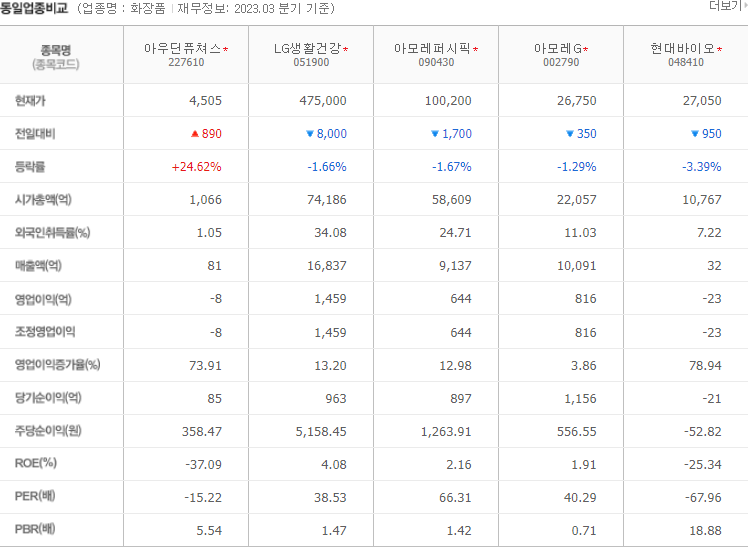Click PBR value 18.88
This screenshot has height=555, width=752.
coord(705,531)
